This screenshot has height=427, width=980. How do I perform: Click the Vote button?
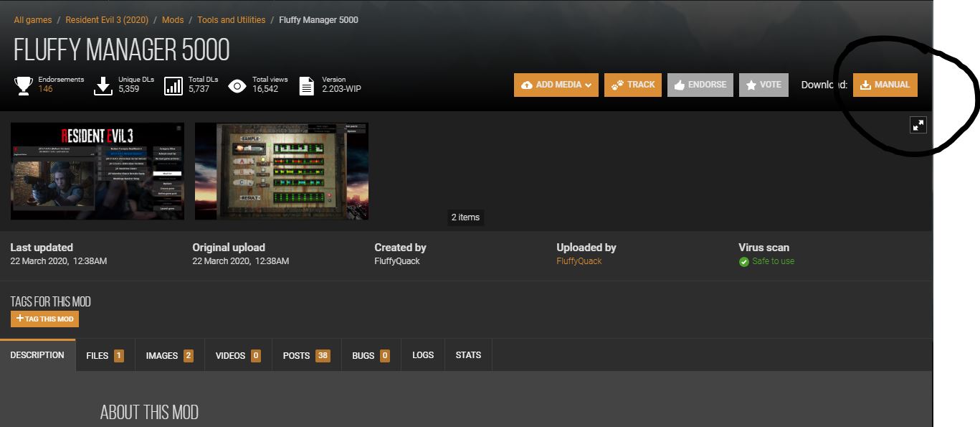(763, 85)
